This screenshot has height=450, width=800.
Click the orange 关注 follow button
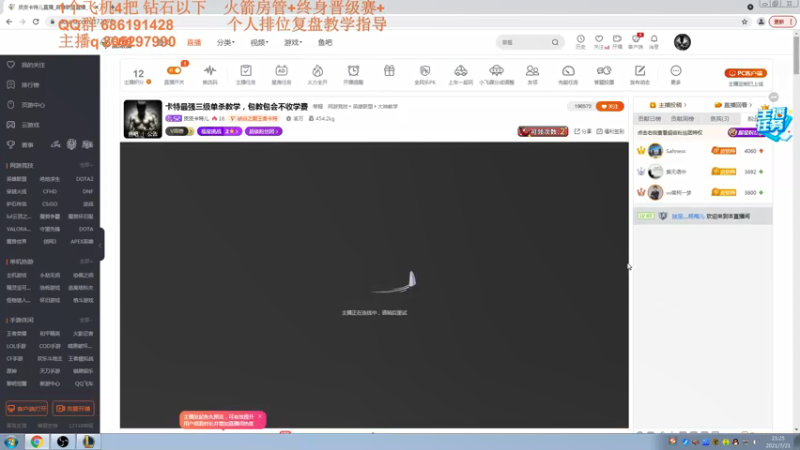coord(610,107)
